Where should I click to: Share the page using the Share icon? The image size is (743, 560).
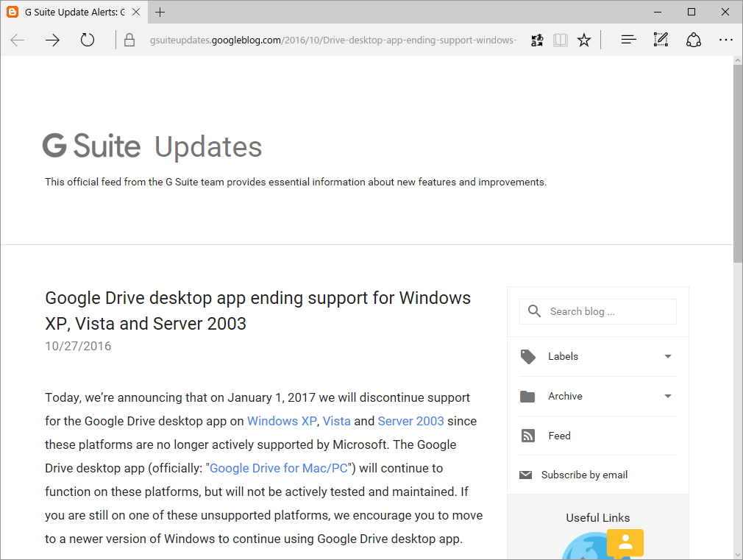694,40
